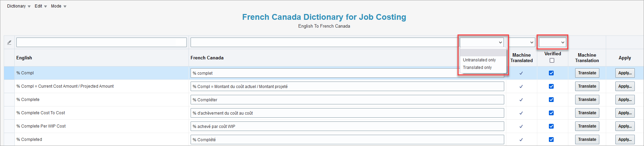The width and height of the screenshot is (644, 146).
Task: Uncheck Verified checkbox for % Completed row
Action: [x=551, y=140]
